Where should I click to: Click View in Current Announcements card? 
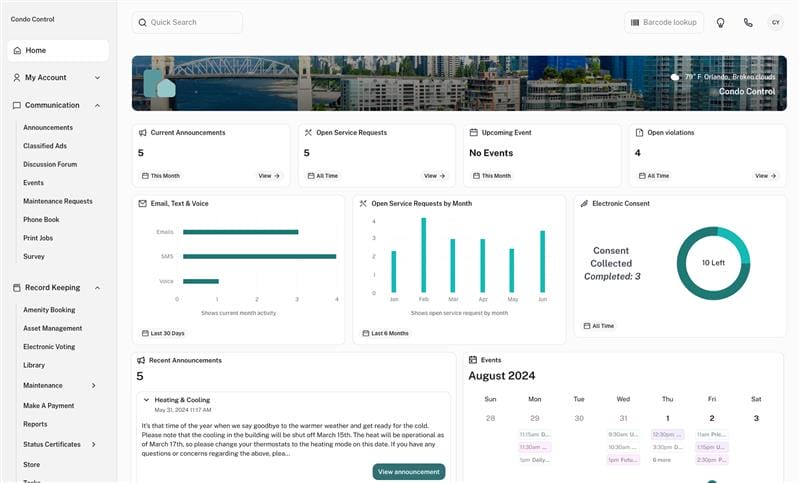click(269, 176)
